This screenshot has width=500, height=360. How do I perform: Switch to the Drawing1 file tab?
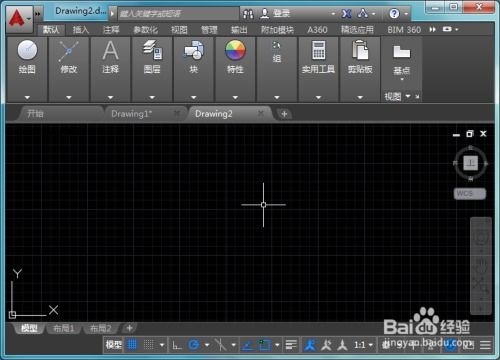[131, 114]
